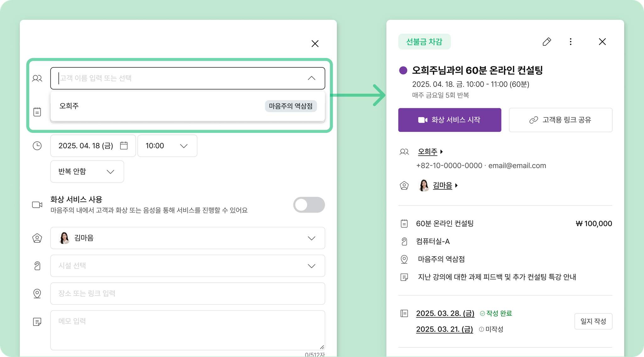644x357 pixels.
Task: Click staff icon beside 김마음 in detail panel
Action: pos(404,186)
